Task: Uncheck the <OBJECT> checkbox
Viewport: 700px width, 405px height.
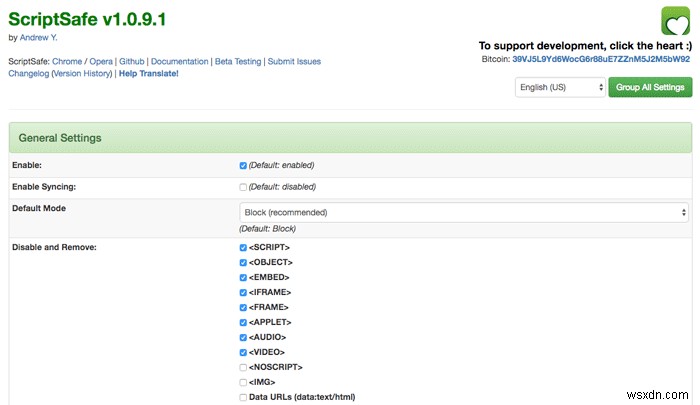Action: coord(243,263)
